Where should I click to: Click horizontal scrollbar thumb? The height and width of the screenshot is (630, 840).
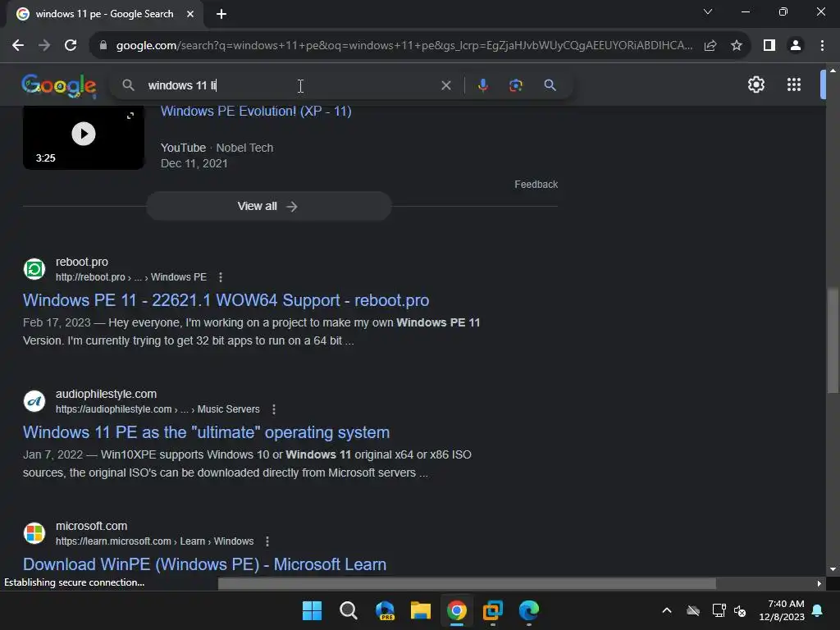467,583
